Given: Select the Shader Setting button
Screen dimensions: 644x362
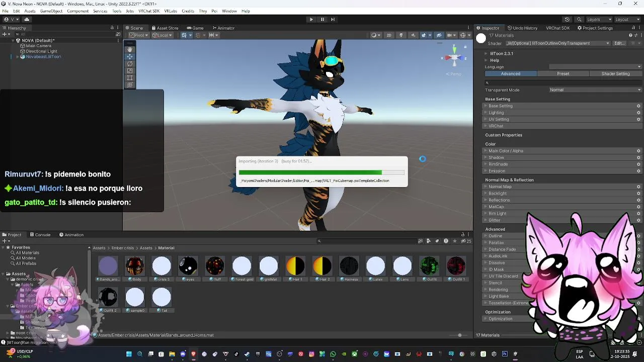Looking at the screenshot, I should click(615, 73).
